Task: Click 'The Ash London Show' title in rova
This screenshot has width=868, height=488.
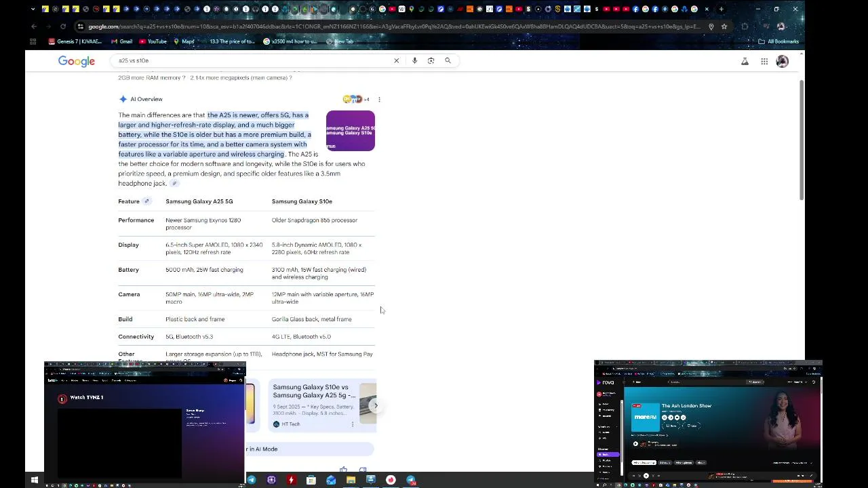Action: (x=686, y=406)
